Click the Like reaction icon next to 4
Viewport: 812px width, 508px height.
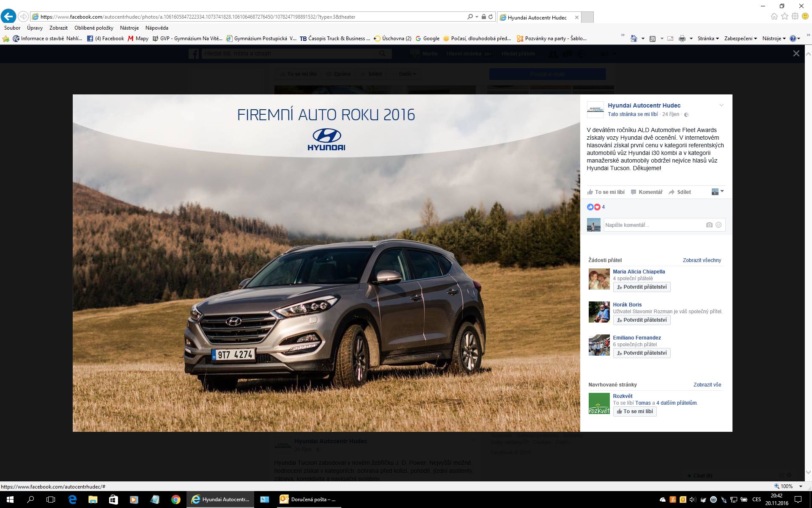[x=590, y=207]
